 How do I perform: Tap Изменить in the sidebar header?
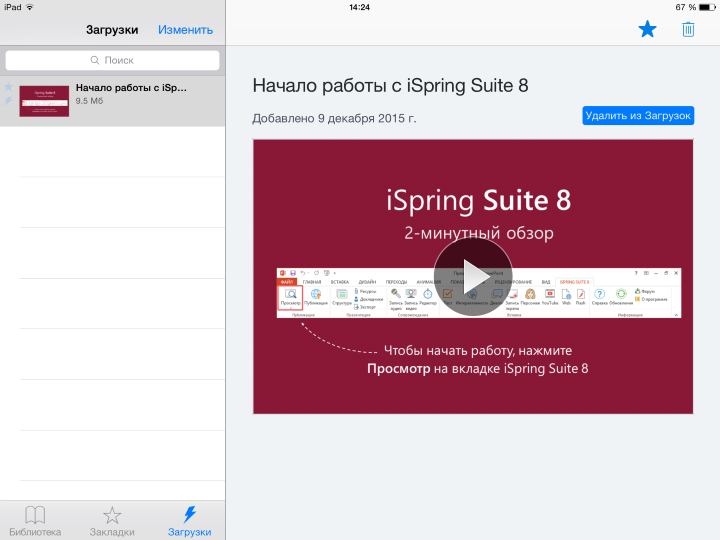[x=186, y=30]
